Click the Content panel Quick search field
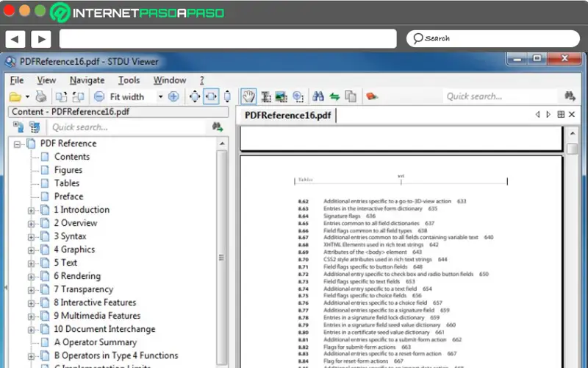This screenshot has width=588, height=368. (127, 127)
